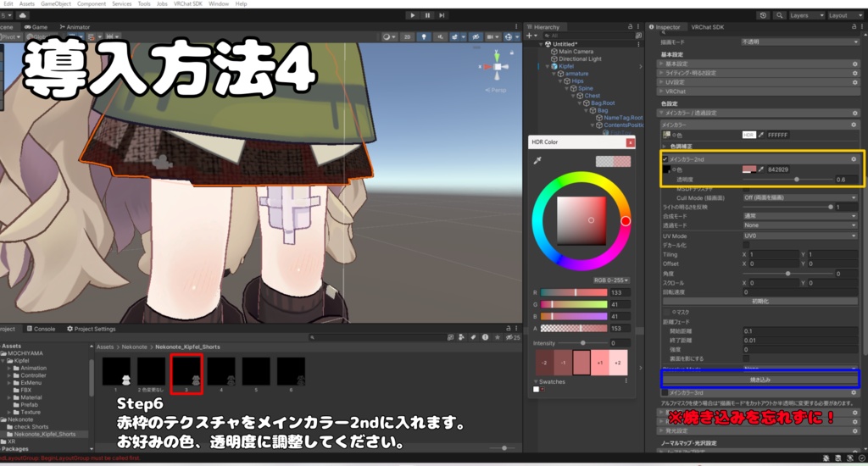Switch to the Animator tab
The height and width of the screenshot is (466, 868).
(75, 26)
